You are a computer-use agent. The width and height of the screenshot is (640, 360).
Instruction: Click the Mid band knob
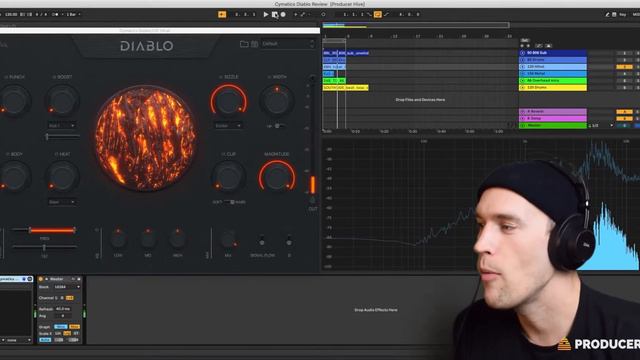148,239
